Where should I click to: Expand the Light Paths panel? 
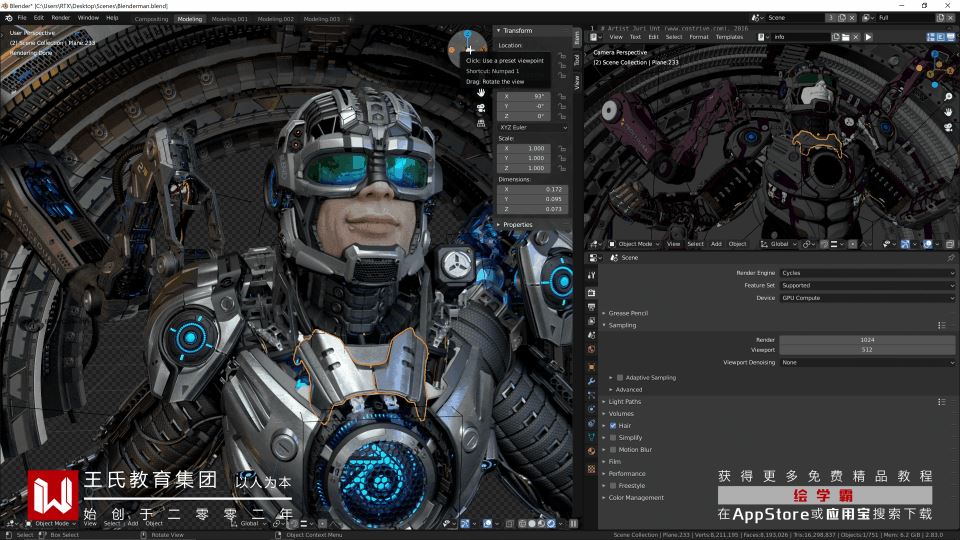pos(625,401)
